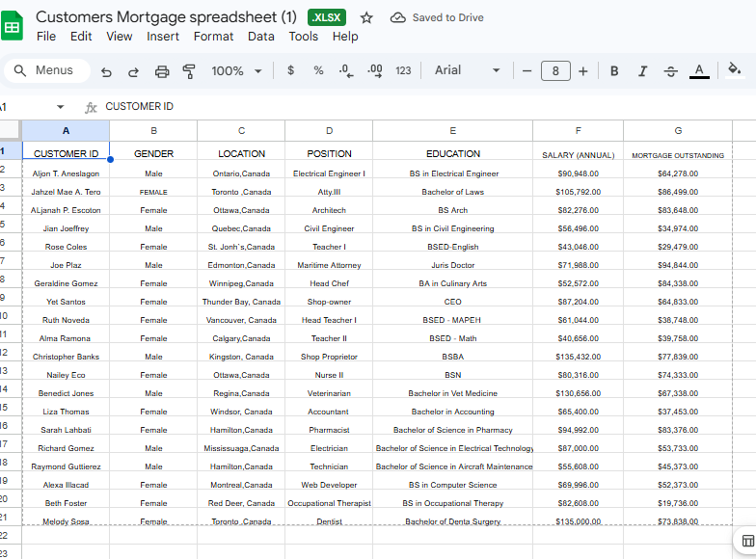Open the Tools menu
This screenshot has height=559, width=756.
pyautogui.click(x=303, y=37)
